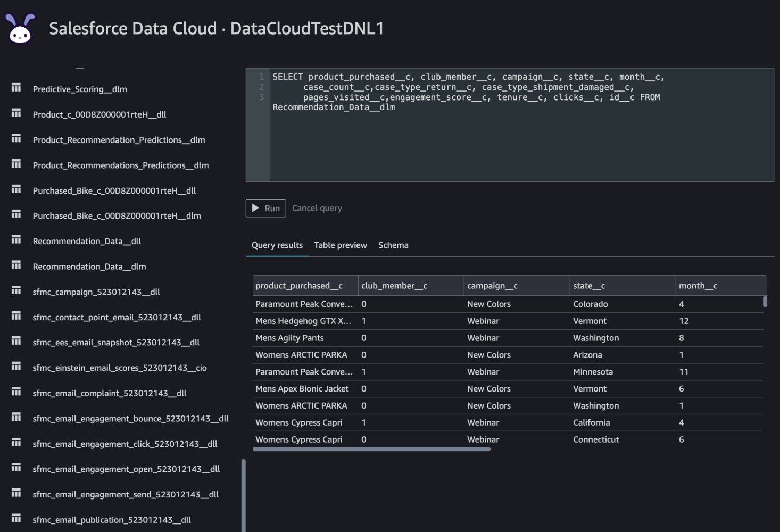This screenshot has width=780, height=532.
Task: Select Predictive_Scoring__dlm table
Action: [80, 89]
